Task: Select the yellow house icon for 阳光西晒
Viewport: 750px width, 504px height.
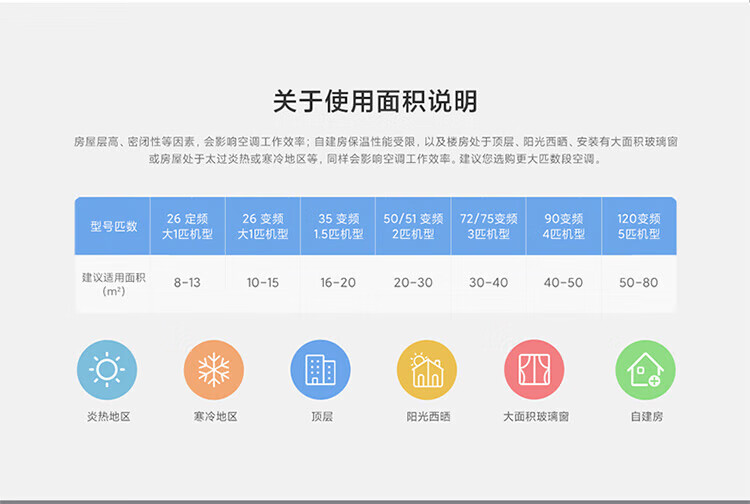Action: 427,370
